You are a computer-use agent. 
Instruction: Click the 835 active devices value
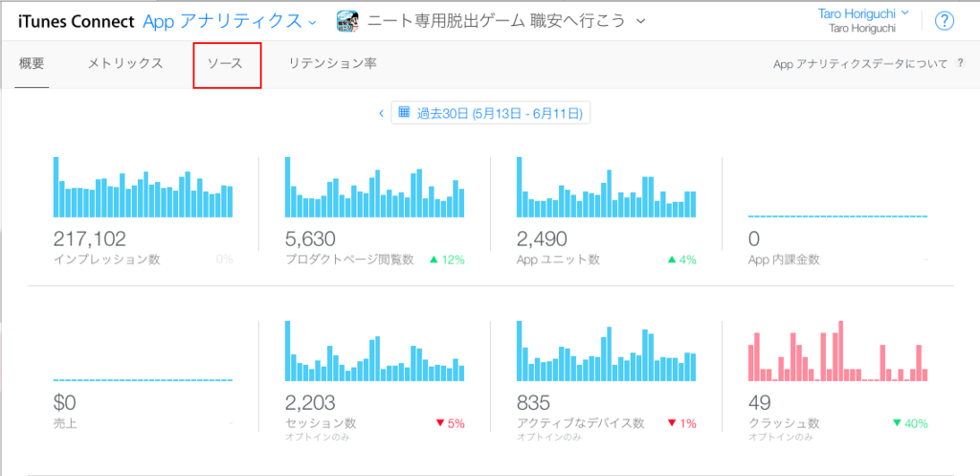click(x=534, y=402)
